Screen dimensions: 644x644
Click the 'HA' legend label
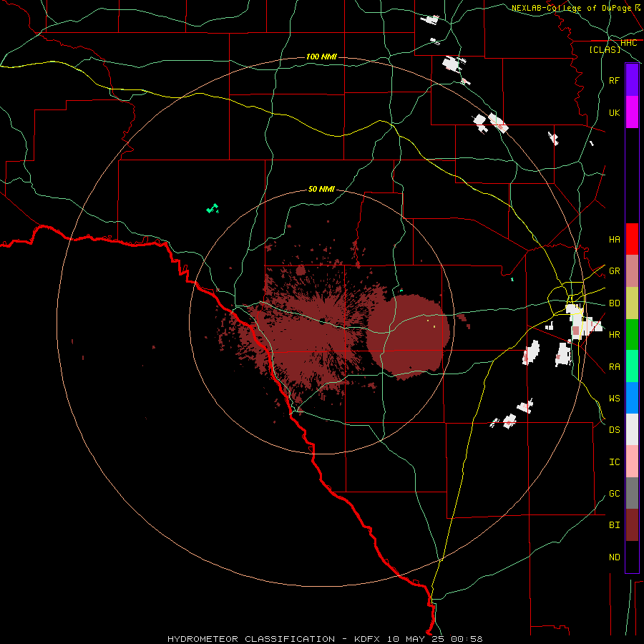pyautogui.click(x=614, y=239)
